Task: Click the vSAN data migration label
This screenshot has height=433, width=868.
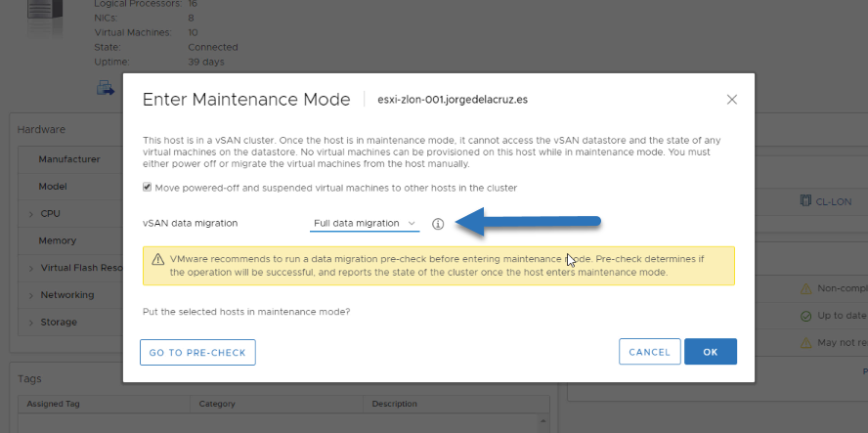Action: (x=190, y=223)
